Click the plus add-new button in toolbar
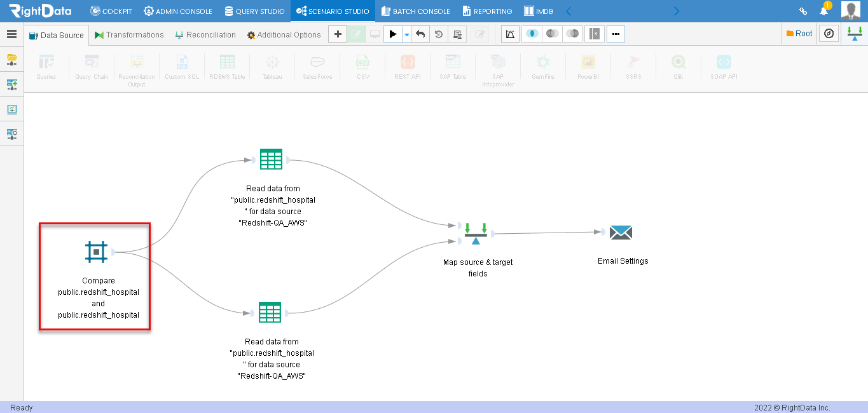This screenshot has width=868, height=413. [x=337, y=34]
